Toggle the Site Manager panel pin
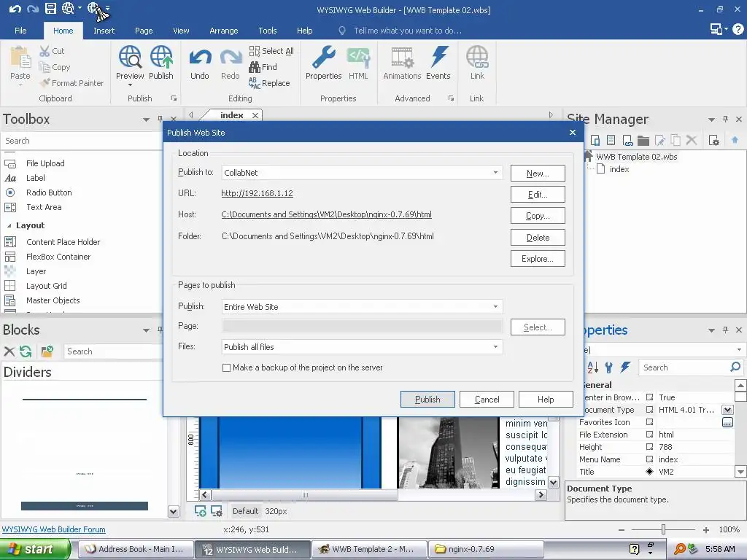Screen dimensions: 747x560 point(725,119)
